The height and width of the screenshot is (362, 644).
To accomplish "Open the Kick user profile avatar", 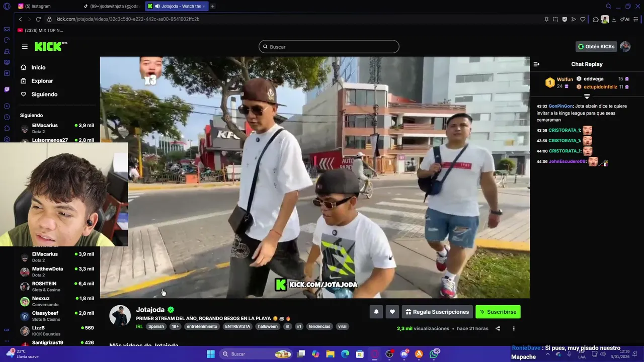I will [625, 47].
